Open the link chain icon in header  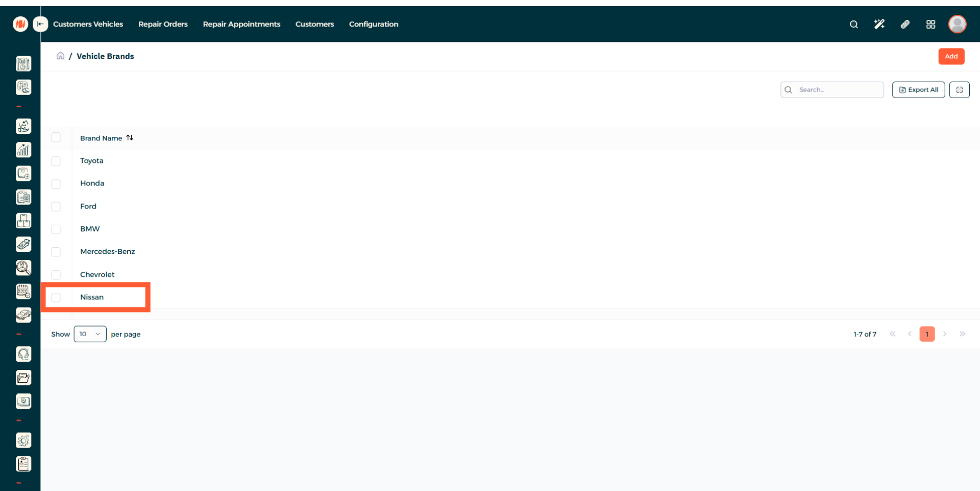click(x=905, y=24)
